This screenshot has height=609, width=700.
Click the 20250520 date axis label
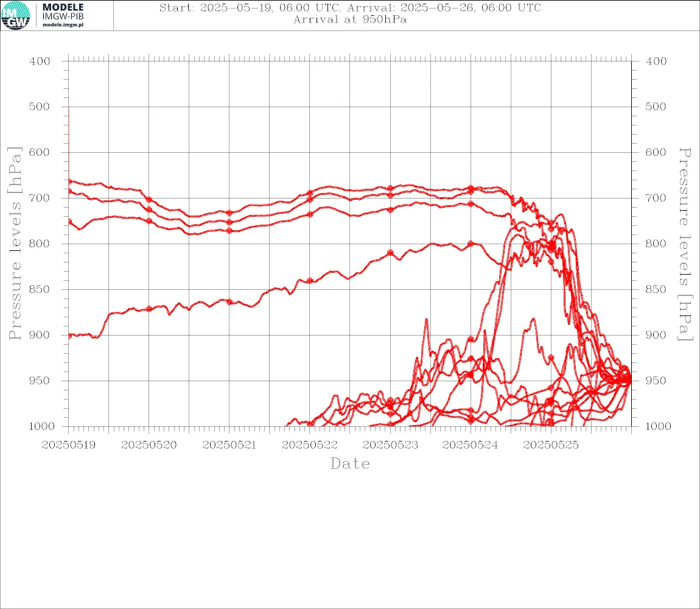click(x=149, y=445)
